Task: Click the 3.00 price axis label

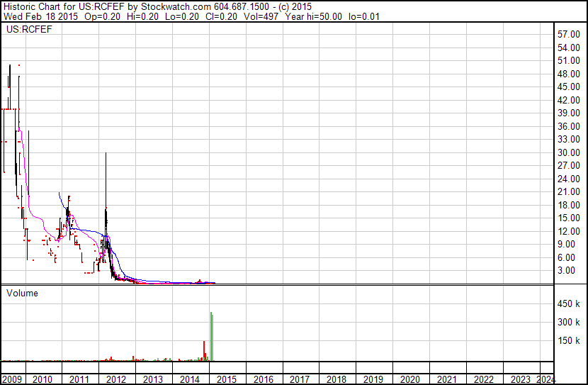Action: click(566, 271)
